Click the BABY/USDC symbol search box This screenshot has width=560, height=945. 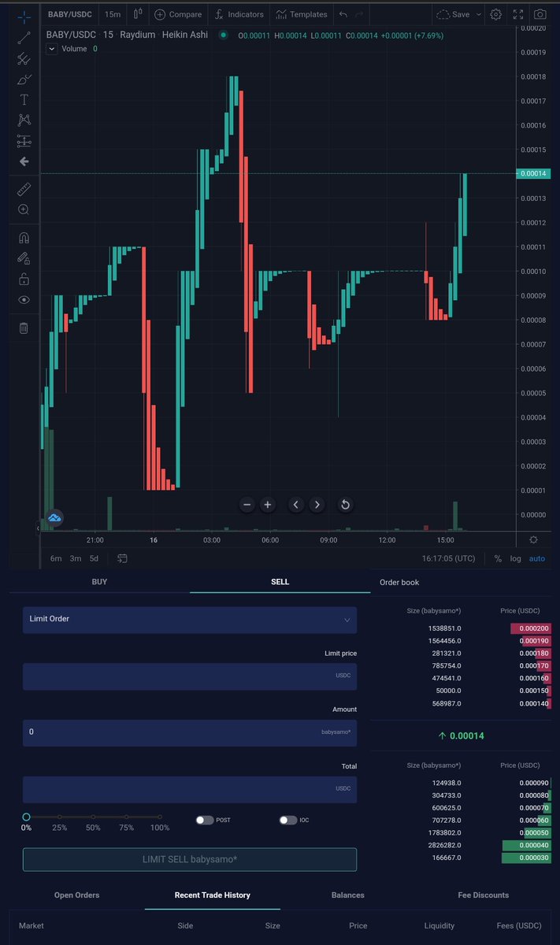(x=72, y=14)
